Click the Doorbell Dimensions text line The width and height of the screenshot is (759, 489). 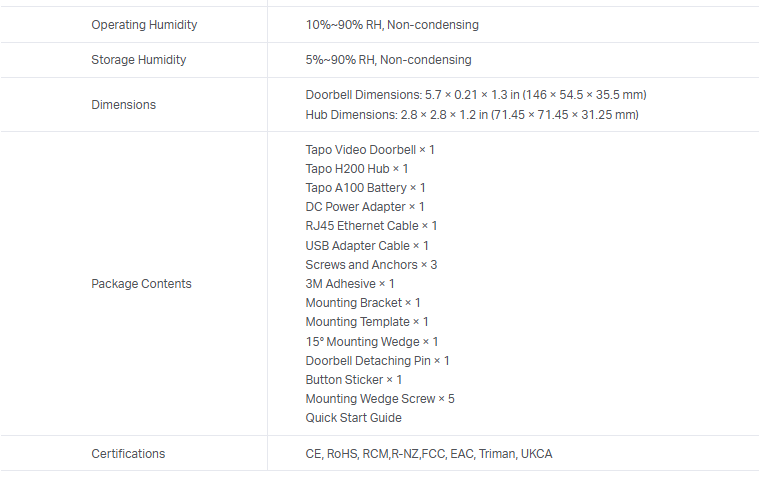tap(476, 95)
